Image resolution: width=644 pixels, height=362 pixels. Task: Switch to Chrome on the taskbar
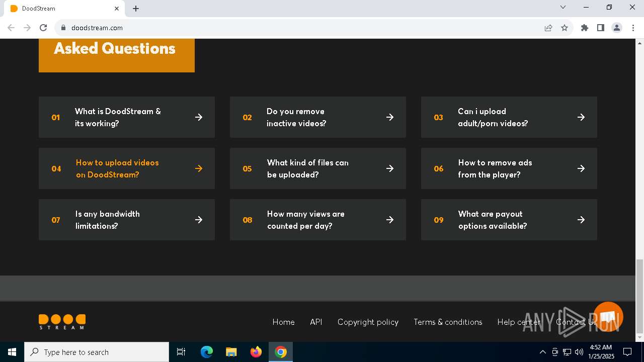tap(281, 352)
